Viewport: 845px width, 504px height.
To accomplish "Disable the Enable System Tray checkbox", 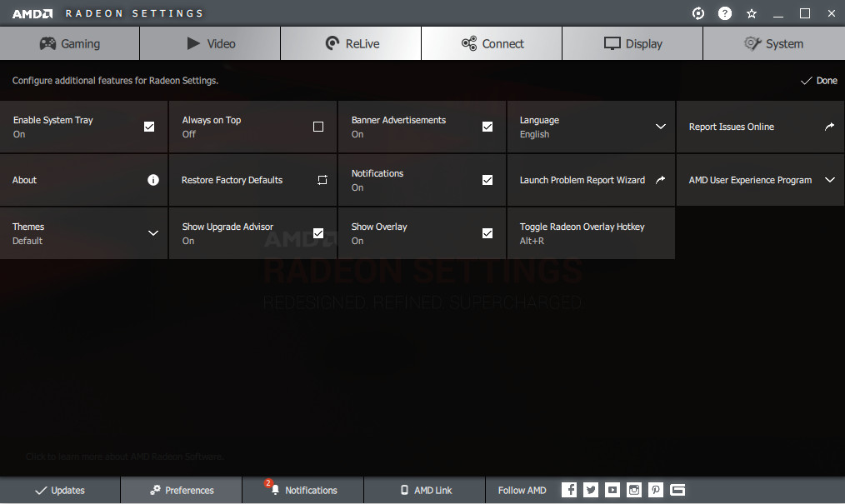I will [149, 127].
